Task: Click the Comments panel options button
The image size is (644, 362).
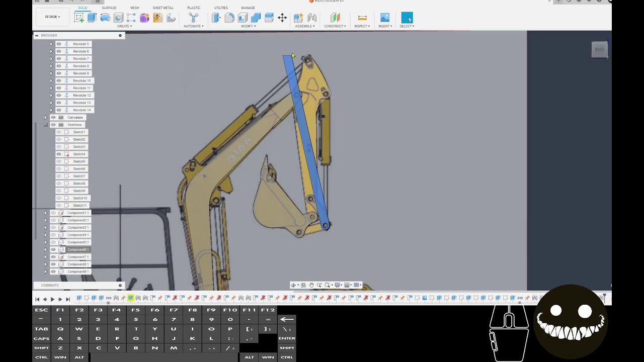Action: click(120, 286)
